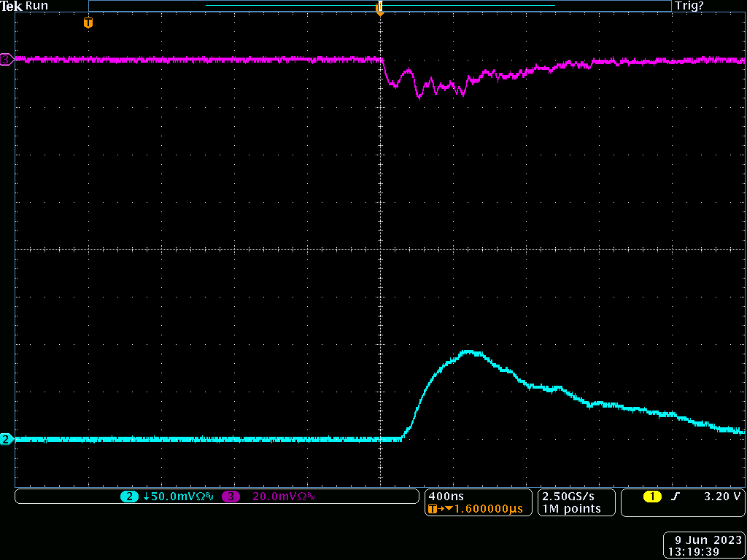Click the 1M points record length
The width and height of the screenshot is (747, 560).
pyautogui.click(x=571, y=509)
